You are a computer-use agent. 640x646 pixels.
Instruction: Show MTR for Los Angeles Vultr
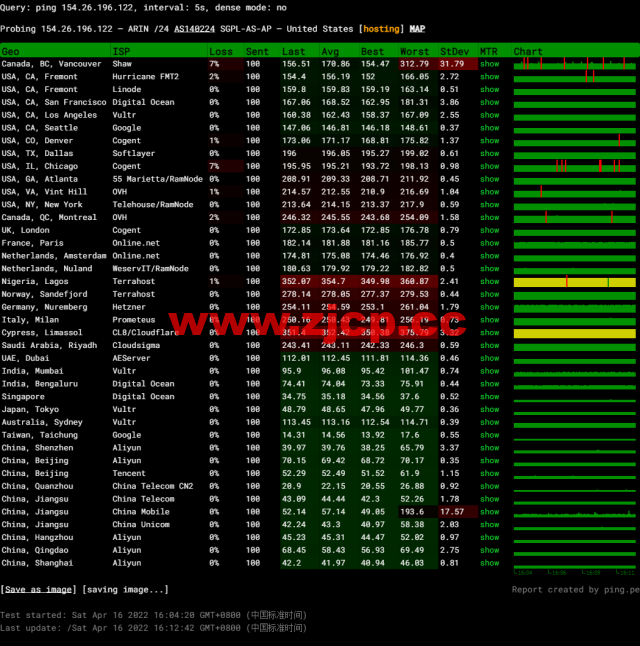tap(490, 115)
